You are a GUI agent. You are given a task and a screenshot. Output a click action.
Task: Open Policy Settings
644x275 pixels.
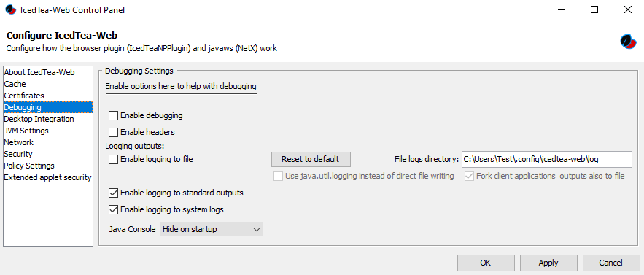47,166
